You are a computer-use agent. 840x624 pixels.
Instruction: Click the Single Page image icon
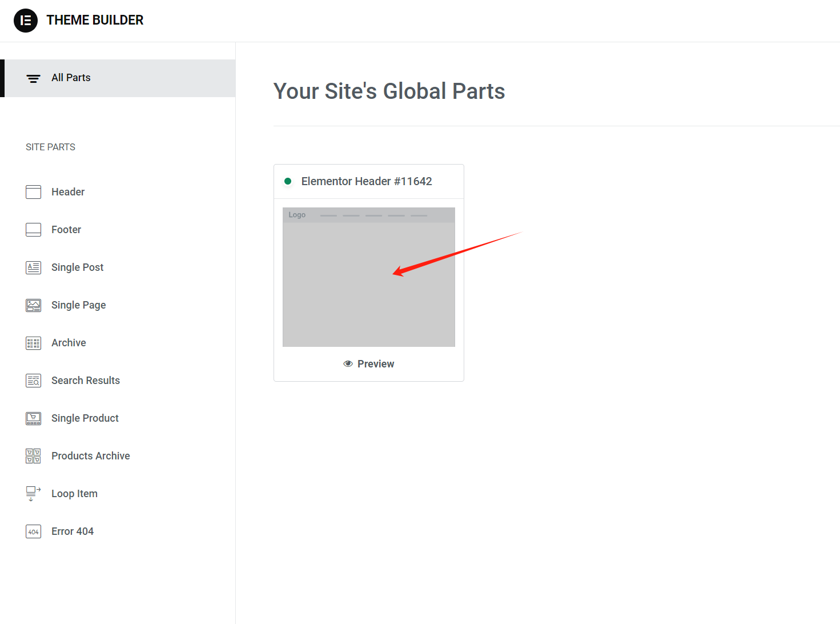33,305
